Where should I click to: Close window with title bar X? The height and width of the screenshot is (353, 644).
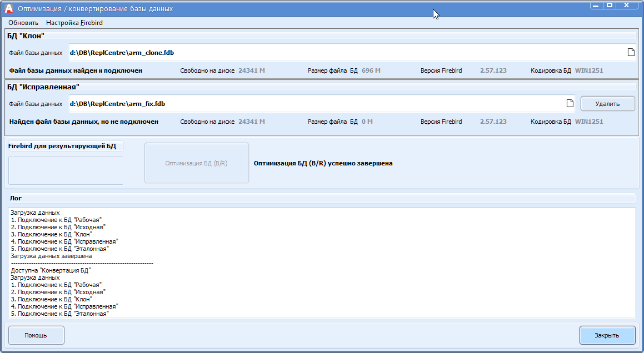(626, 5)
